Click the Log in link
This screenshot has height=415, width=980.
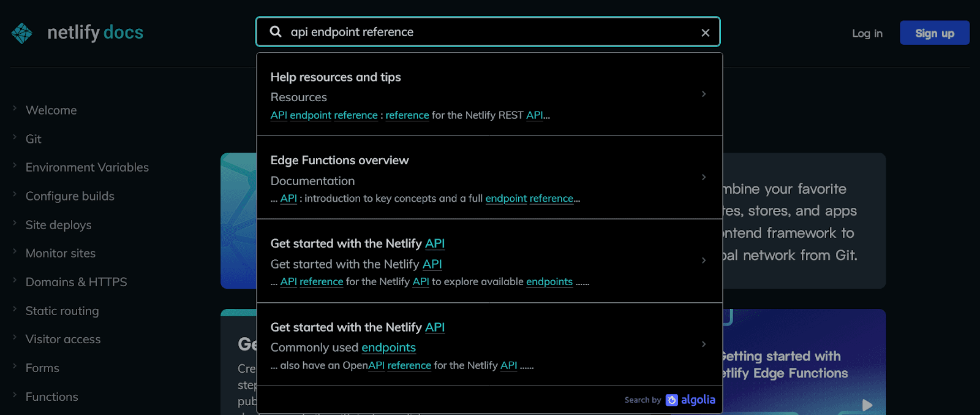tap(867, 33)
